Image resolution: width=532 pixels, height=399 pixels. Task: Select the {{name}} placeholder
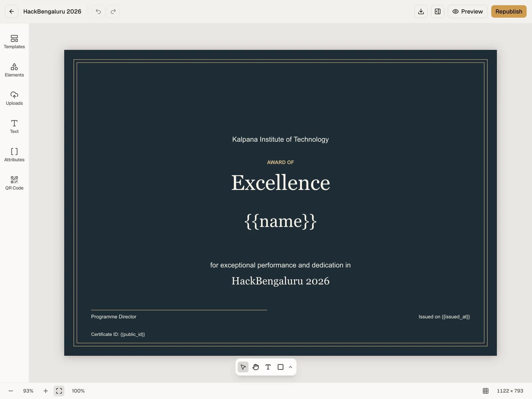(280, 221)
